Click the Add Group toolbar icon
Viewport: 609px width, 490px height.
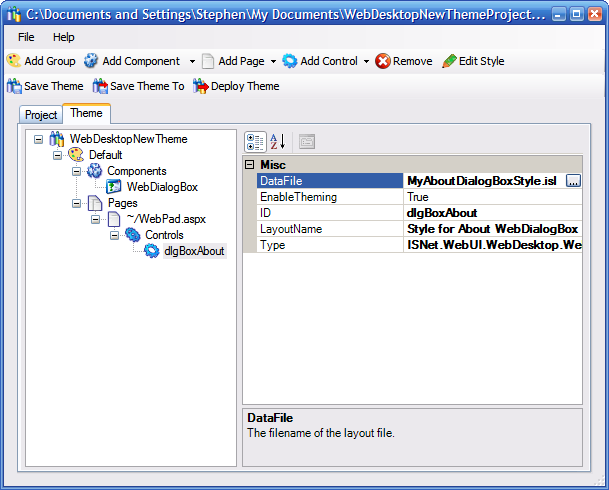[x=14, y=61]
